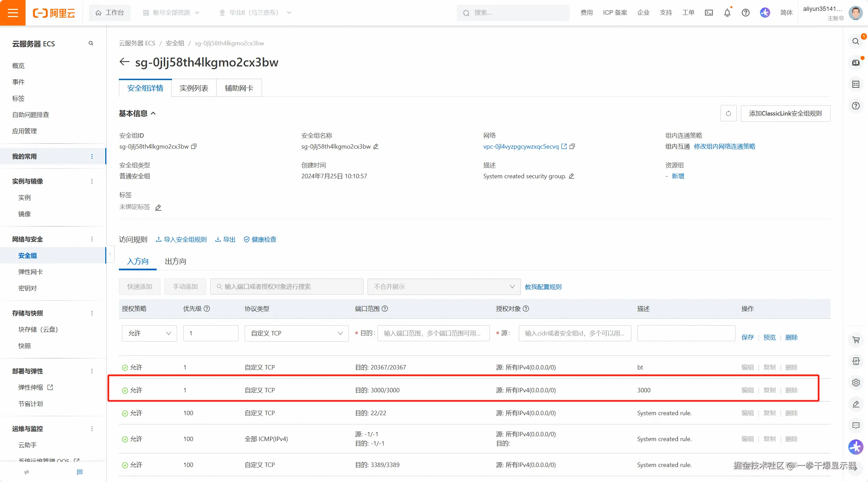Switch to the 出方向 tab
The width and height of the screenshot is (868, 482).
(x=175, y=261)
